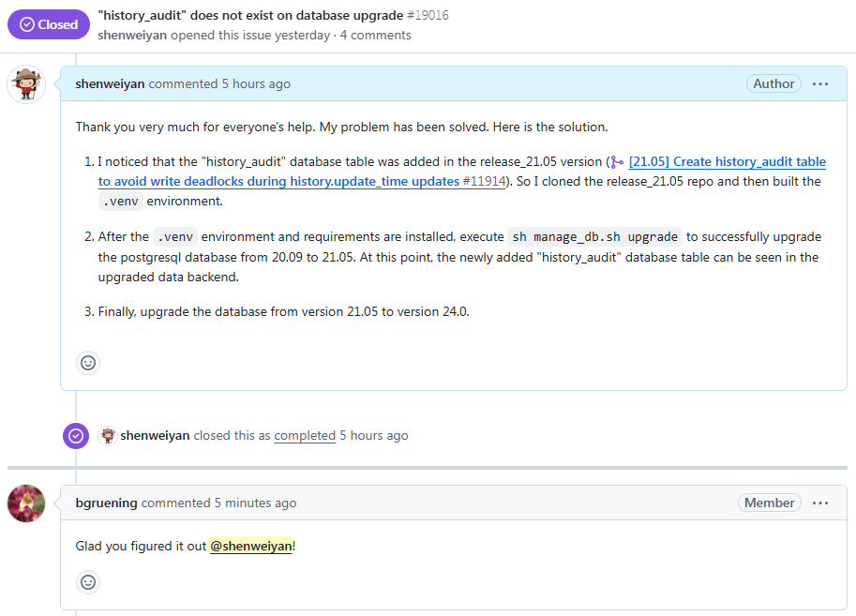This screenshot has width=856, height=616.
Task: Click small shenweiyan avatar in closed event
Action: pyautogui.click(x=107, y=435)
